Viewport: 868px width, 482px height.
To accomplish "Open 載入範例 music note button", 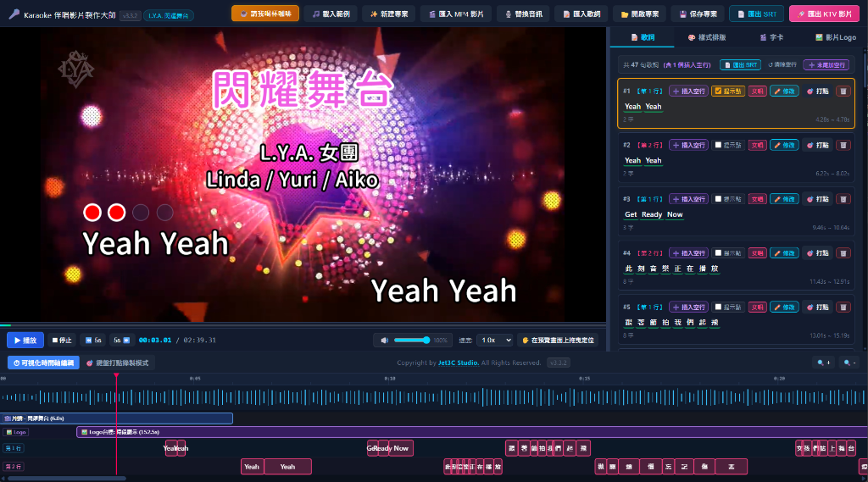I will [x=331, y=14].
